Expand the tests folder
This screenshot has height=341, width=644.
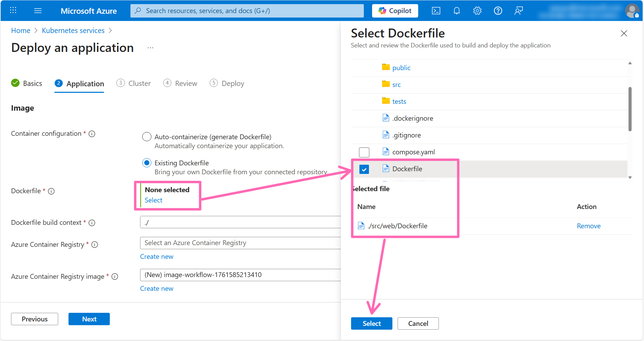(x=399, y=101)
